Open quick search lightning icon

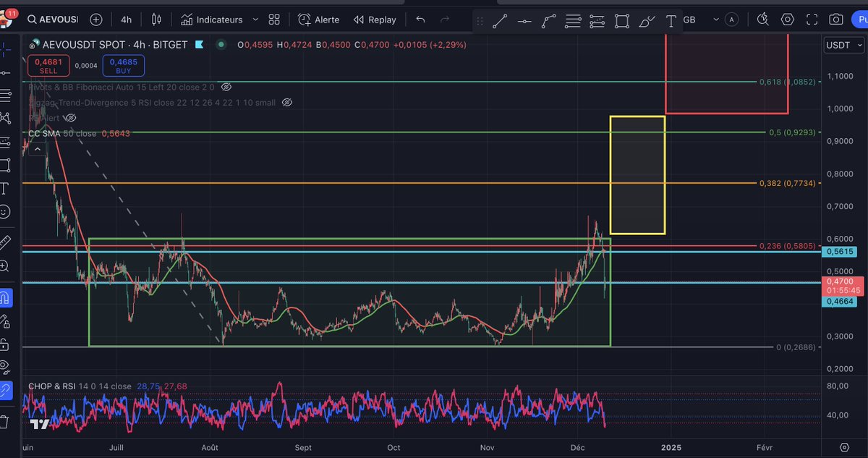tap(762, 20)
